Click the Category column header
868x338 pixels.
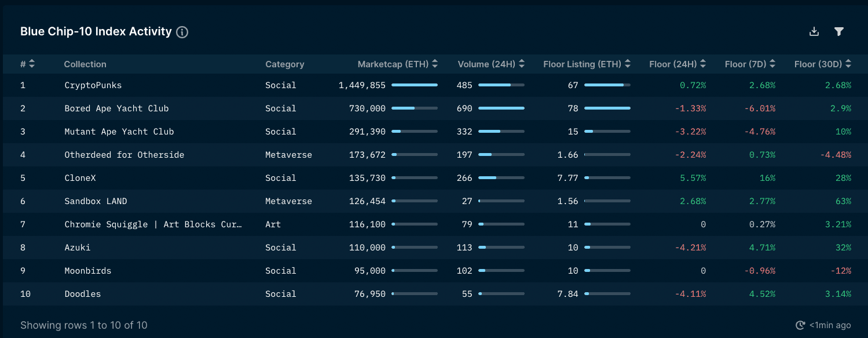coord(285,64)
